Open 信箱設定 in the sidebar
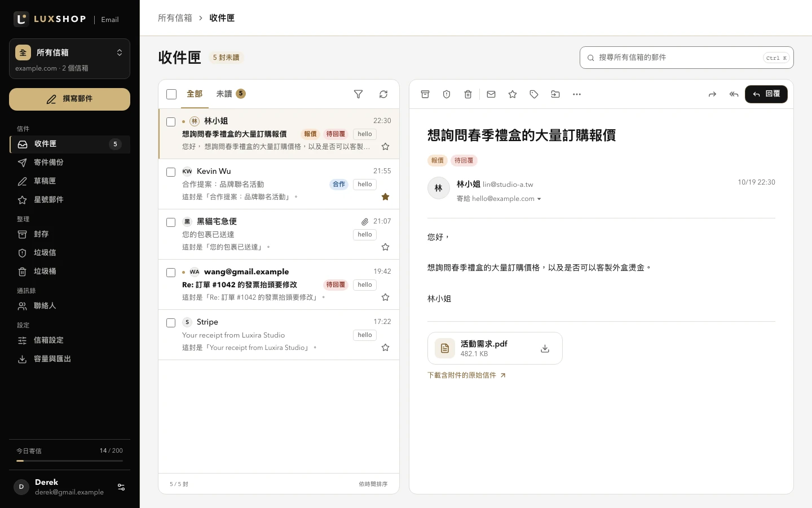812x508 pixels. pos(69,340)
